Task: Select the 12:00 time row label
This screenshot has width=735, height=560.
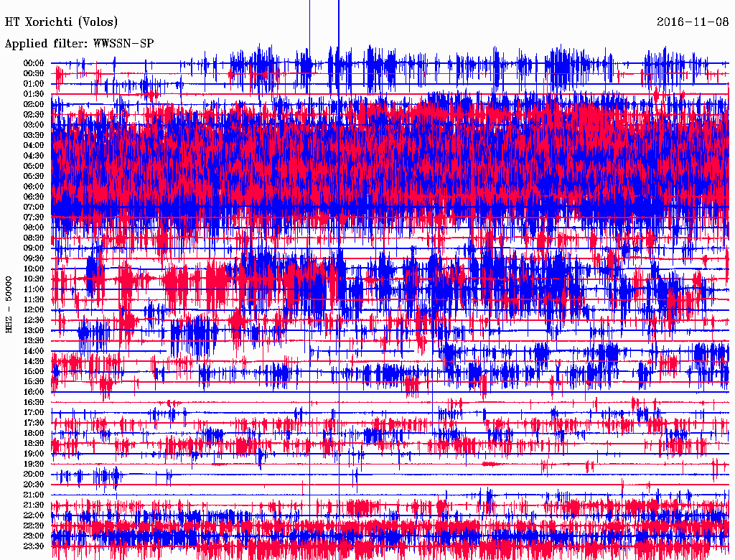Action: tap(34, 309)
